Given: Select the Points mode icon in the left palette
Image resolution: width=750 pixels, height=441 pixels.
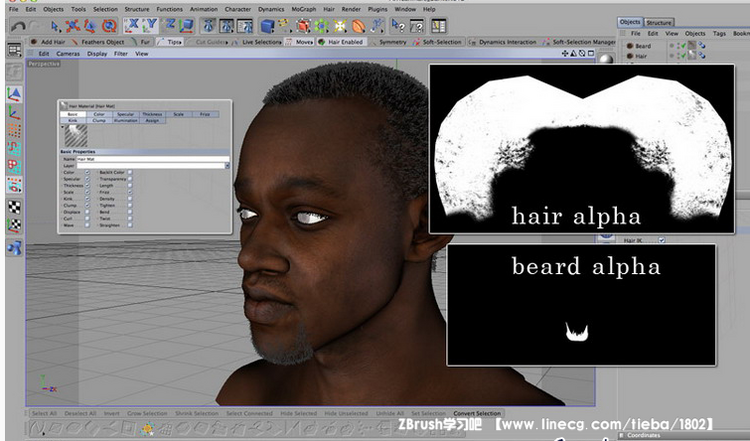Looking at the screenshot, I should 14,131.
